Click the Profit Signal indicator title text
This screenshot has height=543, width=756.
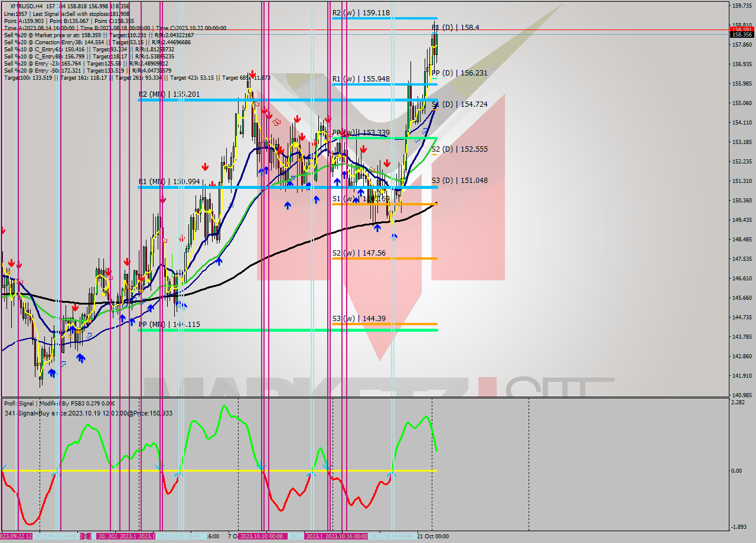[x=60, y=403]
